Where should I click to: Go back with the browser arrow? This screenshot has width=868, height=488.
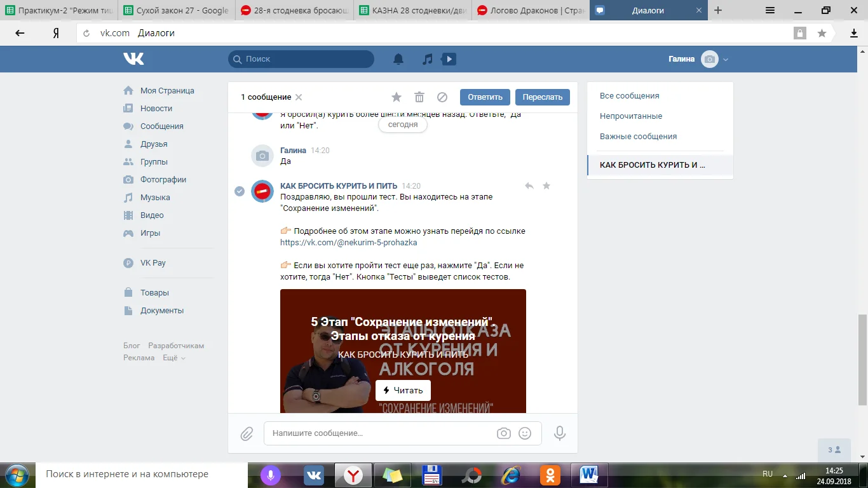click(x=20, y=33)
